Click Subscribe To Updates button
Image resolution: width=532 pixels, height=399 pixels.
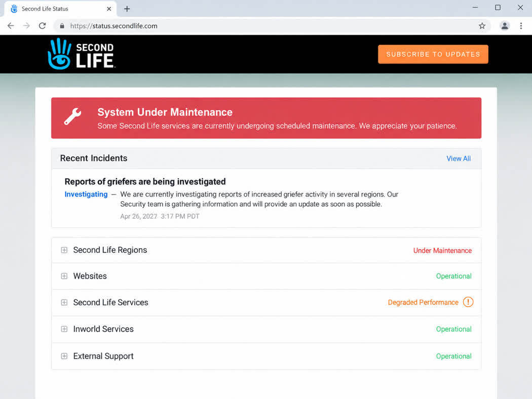pyautogui.click(x=433, y=54)
